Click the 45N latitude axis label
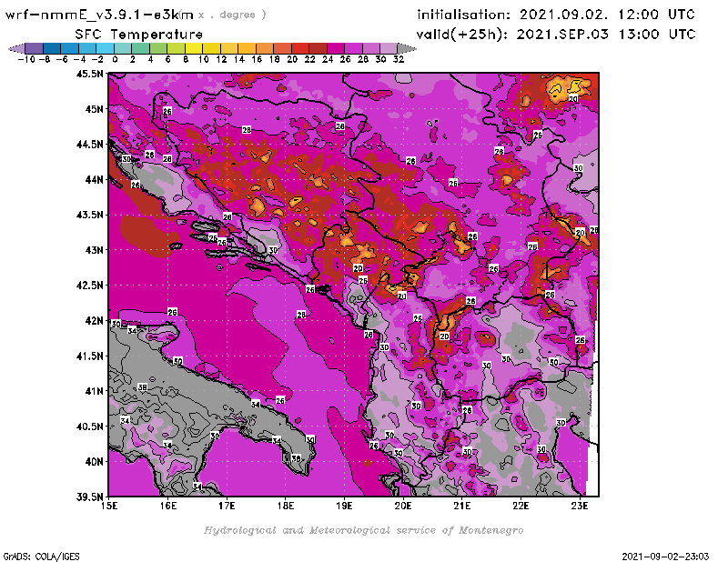 point(94,109)
